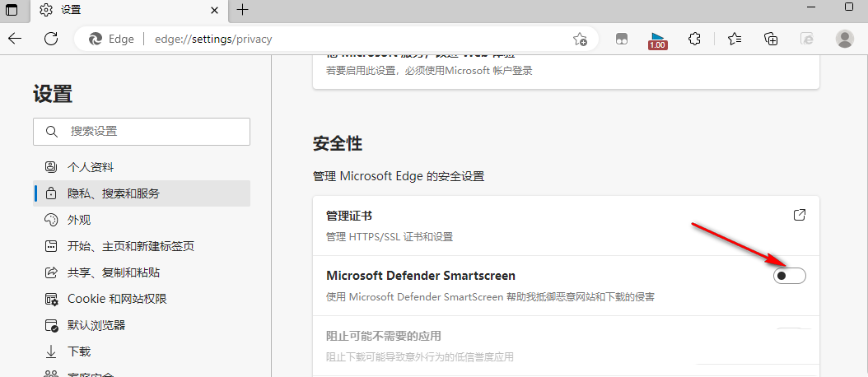The image size is (868, 377).
Task: Click text 阻止下载可能导致意外行为的低信誉度应用
Action: (x=420, y=357)
